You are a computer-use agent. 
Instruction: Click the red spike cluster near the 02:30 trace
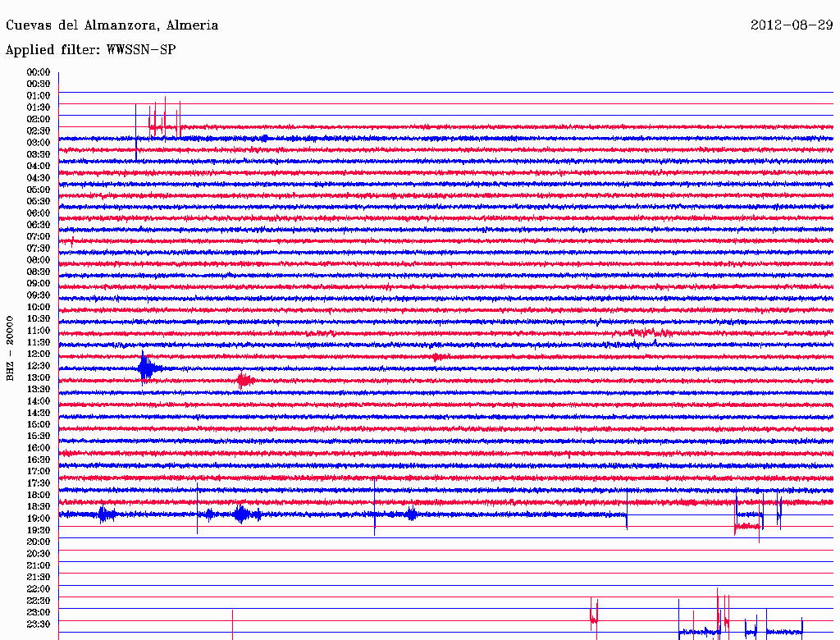coord(165,118)
